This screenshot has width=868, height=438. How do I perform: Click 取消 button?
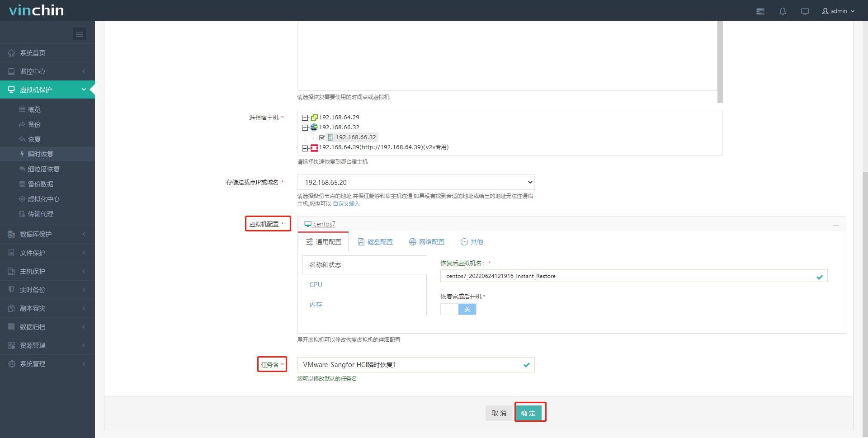pyautogui.click(x=499, y=413)
